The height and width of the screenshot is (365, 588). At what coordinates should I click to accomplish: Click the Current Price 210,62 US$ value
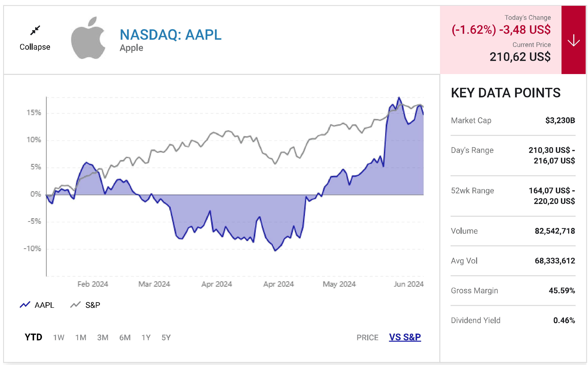pos(520,57)
